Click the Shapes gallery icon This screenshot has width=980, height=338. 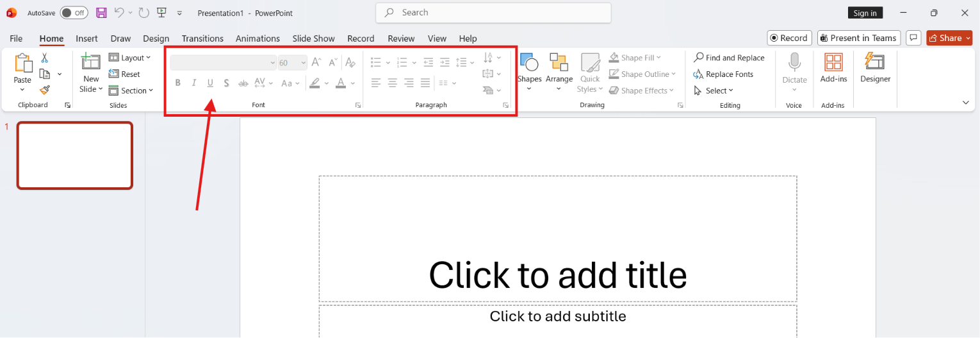pos(529,63)
